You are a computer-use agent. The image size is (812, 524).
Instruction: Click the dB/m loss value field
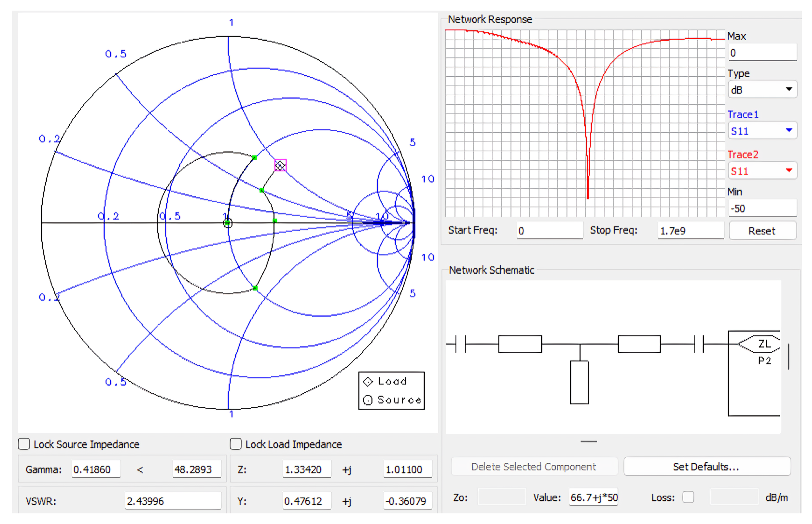click(734, 497)
